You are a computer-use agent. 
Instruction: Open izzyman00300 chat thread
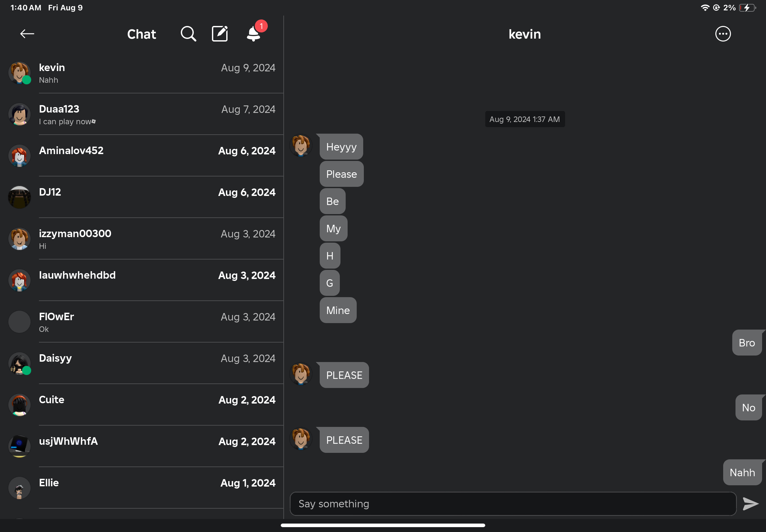[157, 239]
